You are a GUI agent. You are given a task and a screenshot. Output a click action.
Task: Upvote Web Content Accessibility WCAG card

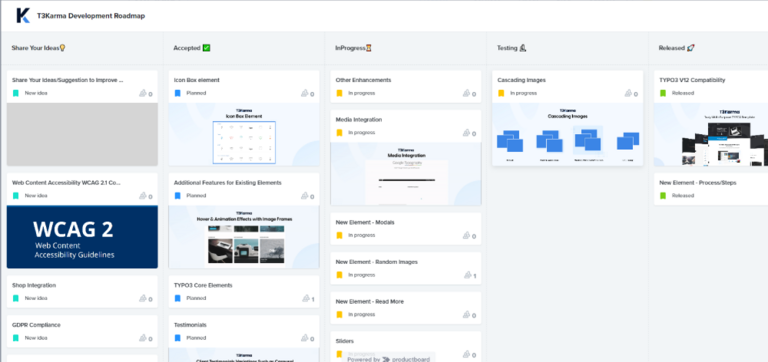tap(145, 196)
